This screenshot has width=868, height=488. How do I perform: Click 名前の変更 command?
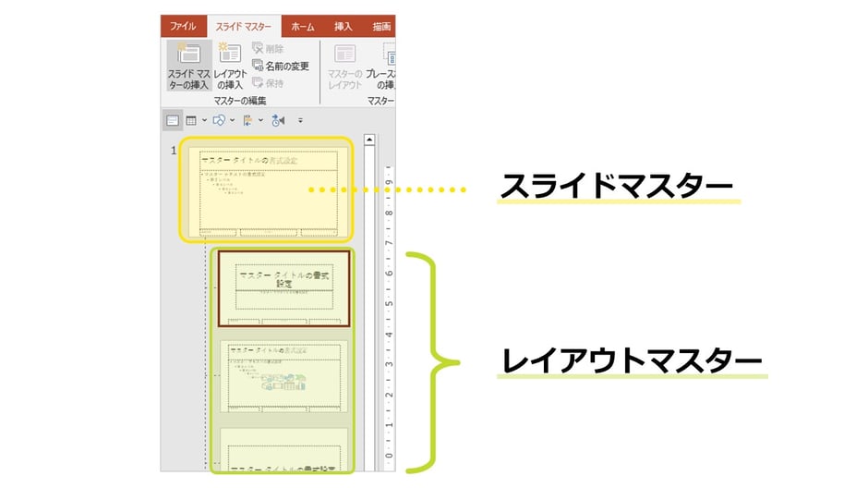[x=281, y=66]
